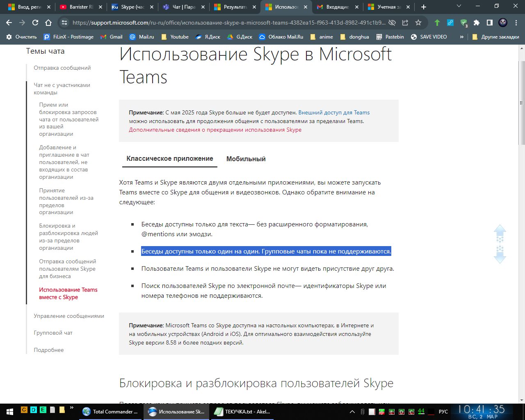Collapse Чат не с участниками команды section
The height and width of the screenshot is (420, 525).
pyautogui.click(x=62, y=89)
